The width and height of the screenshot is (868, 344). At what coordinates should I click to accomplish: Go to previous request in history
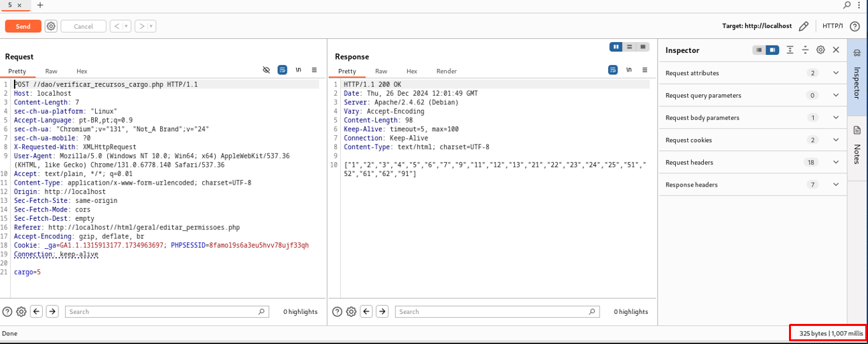117,26
